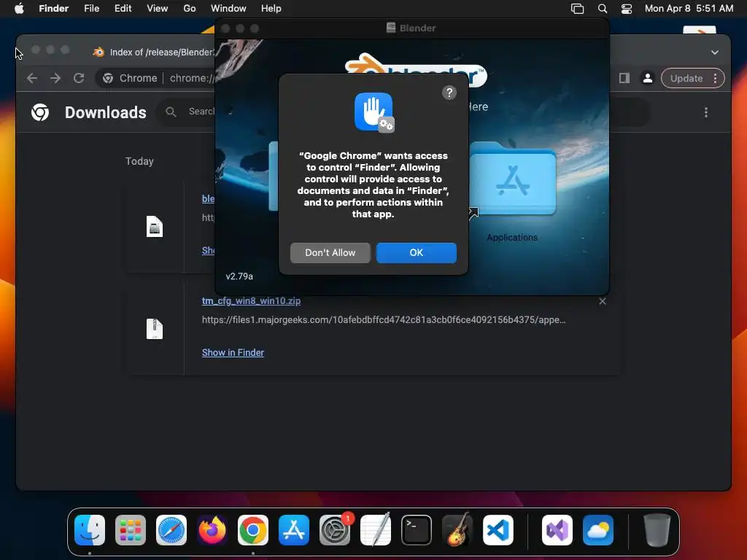Open Downloads page more actions menu
This screenshot has height=560, width=747.
click(x=705, y=112)
